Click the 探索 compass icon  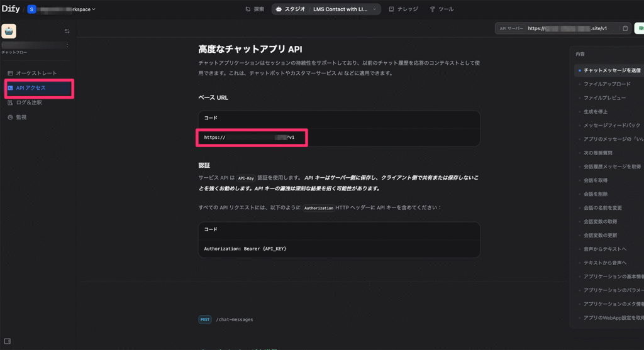click(x=248, y=9)
